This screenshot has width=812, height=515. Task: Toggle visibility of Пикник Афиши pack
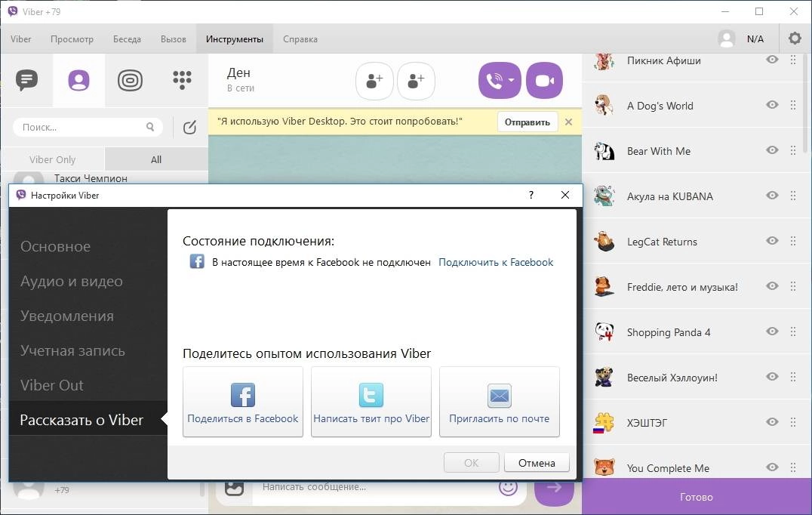click(772, 60)
